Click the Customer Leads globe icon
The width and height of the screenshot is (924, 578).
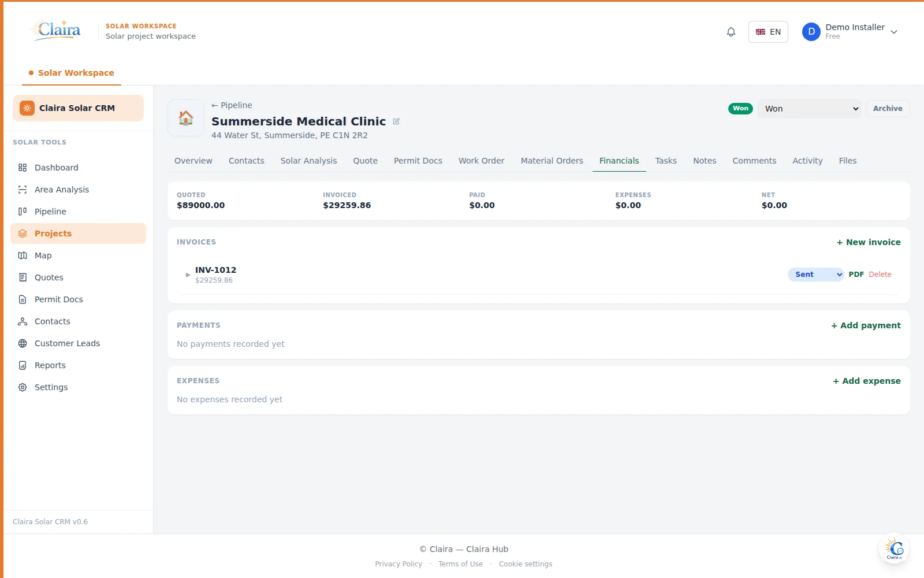pyautogui.click(x=23, y=343)
